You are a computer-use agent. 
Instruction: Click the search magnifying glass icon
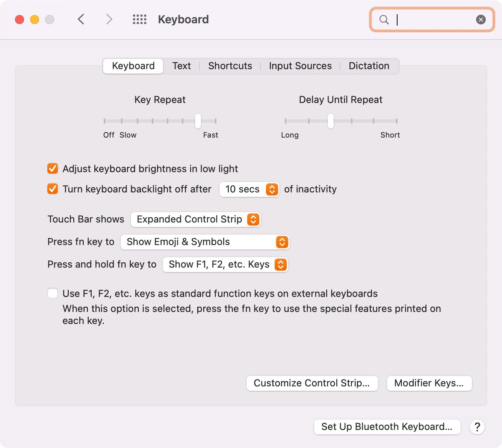[x=384, y=20]
